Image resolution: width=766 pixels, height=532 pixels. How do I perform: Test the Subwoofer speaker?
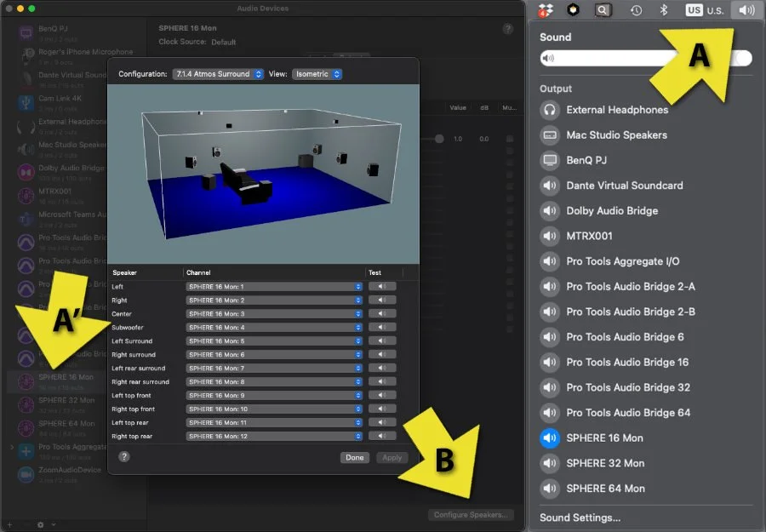coord(382,328)
